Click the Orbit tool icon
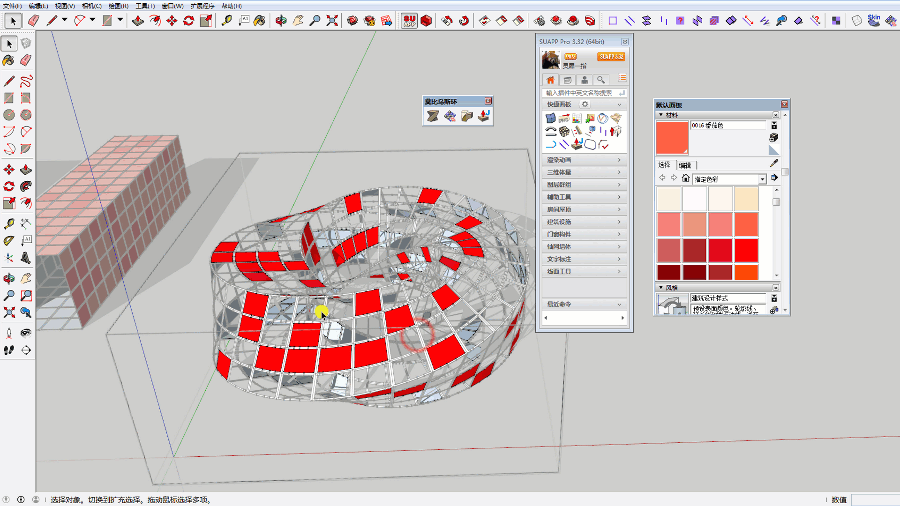 (280, 20)
